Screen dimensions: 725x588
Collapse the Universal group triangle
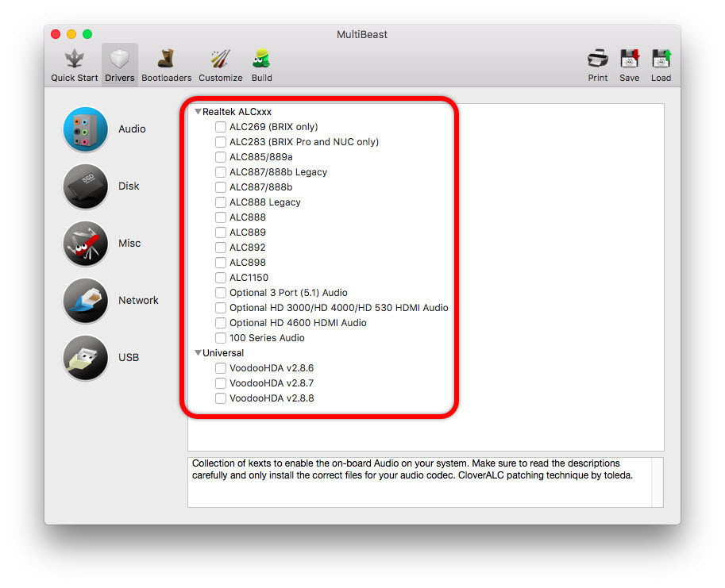(198, 353)
